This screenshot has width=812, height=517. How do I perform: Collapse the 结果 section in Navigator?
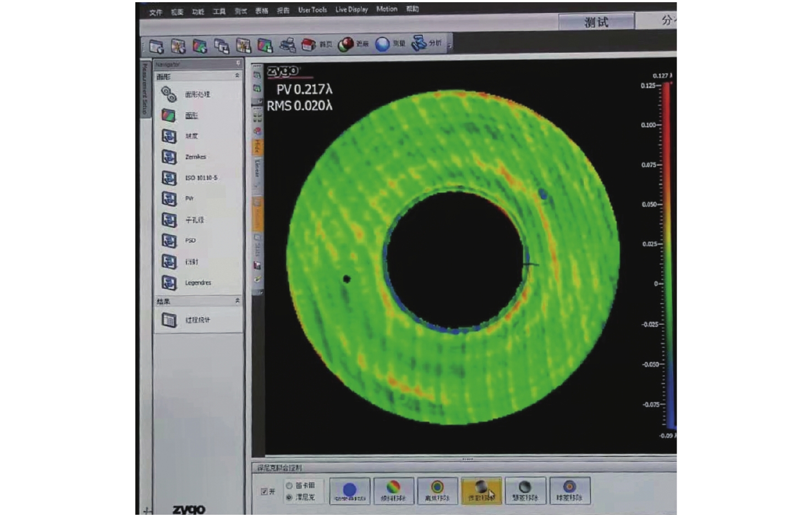tap(237, 301)
